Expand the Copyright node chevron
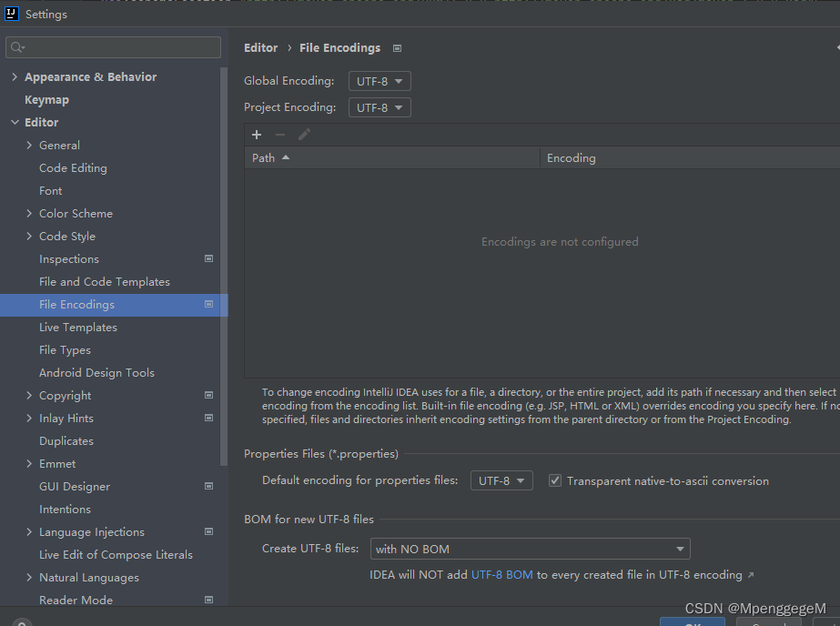 coord(29,395)
